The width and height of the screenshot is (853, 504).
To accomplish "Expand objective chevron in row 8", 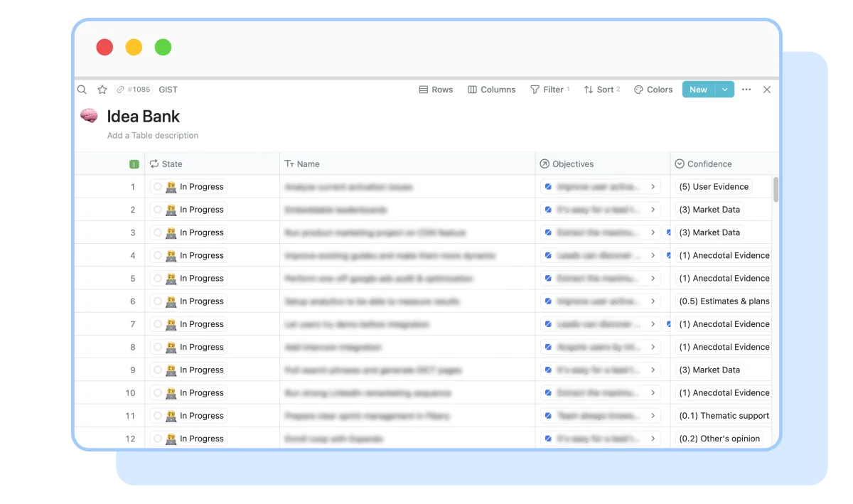I will point(653,347).
